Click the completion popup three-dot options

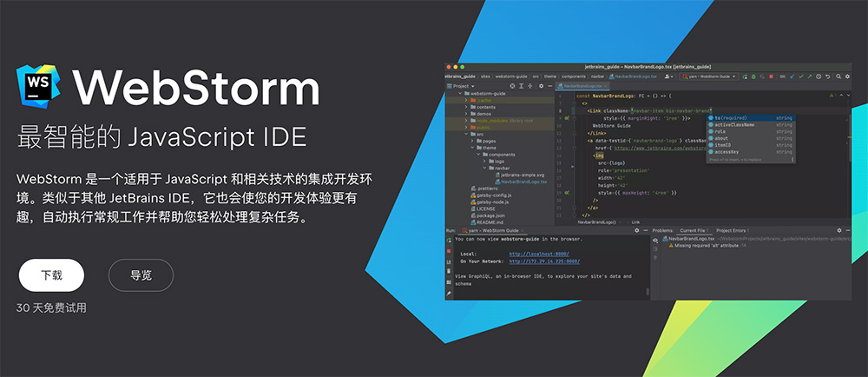click(792, 160)
